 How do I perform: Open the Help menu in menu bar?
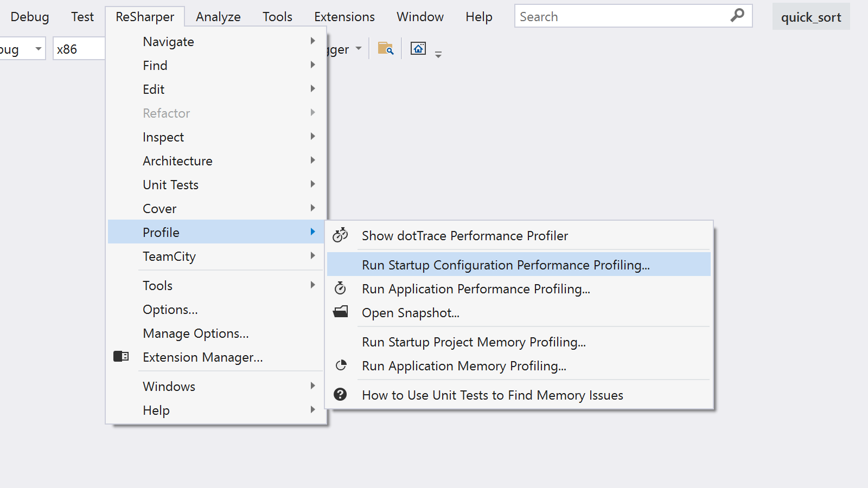tap(479, 17)
